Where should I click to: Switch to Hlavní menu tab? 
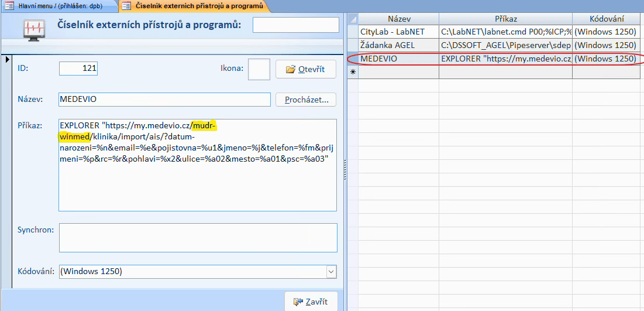click(58, 6)
